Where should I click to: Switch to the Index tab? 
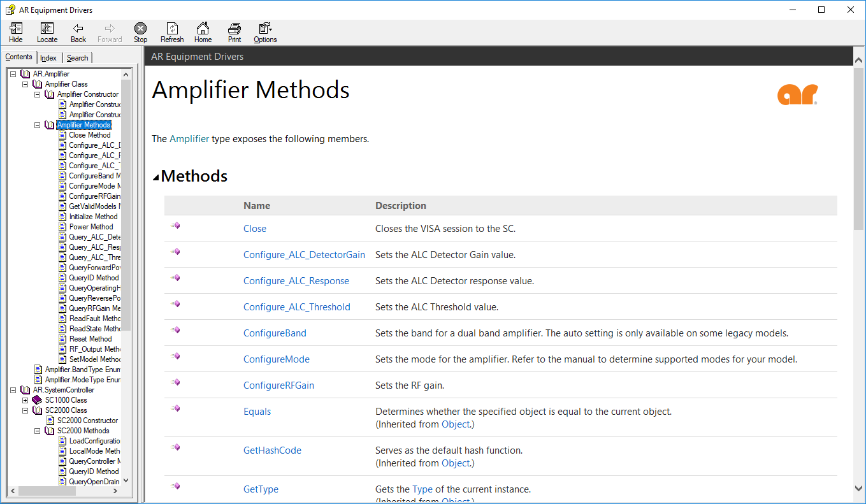coord(48,58)
